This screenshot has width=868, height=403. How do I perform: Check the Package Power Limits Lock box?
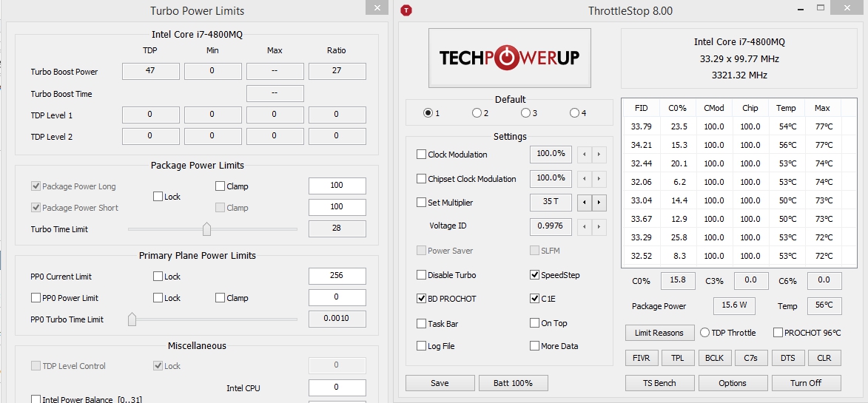[158, 197]
